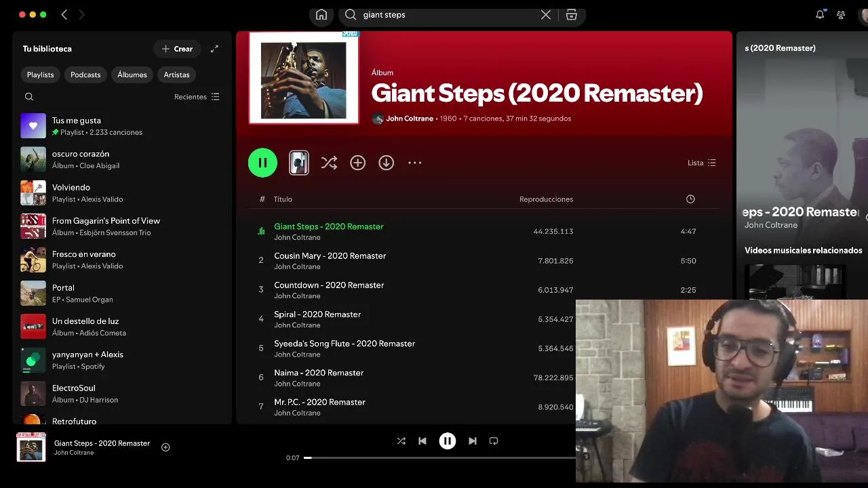The width and height of the screenshot is (868, 488).
Task: Select track Giant Steps - 2020 Remaster
Action: pyautogui.click(x=329, y=226)
